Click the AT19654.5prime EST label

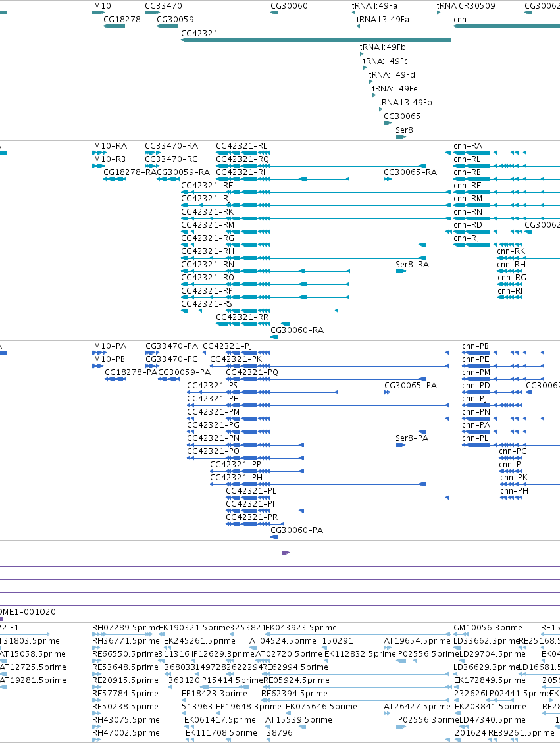tap(417, 641)
